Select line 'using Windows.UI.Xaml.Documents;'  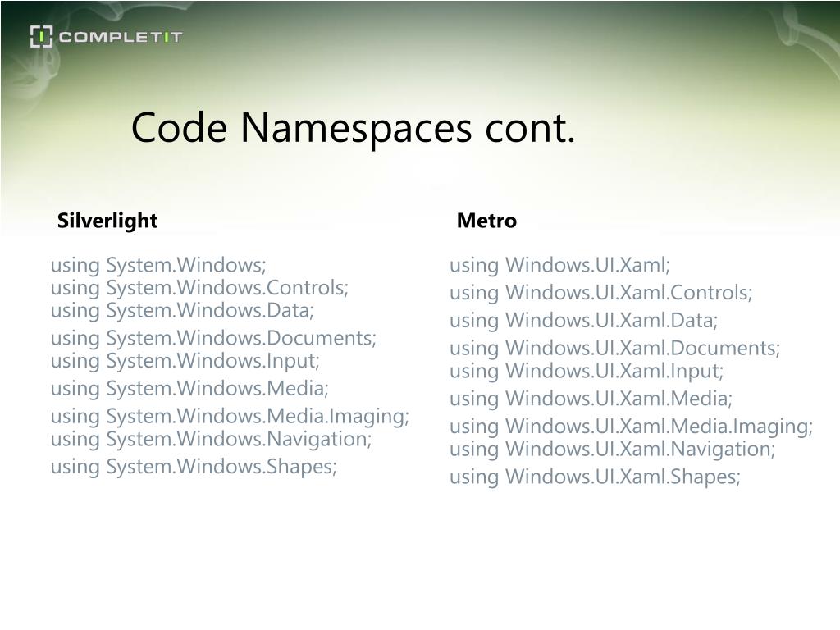(x=615, y=349)
